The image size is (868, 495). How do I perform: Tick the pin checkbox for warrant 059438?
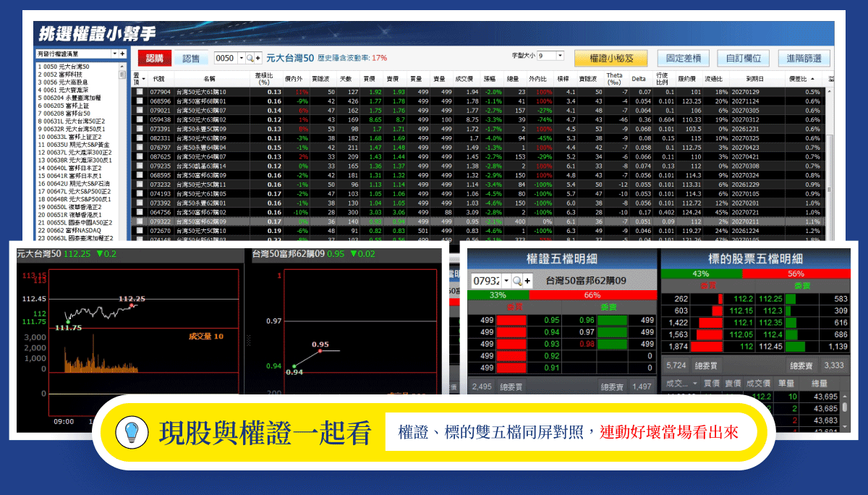coord(140,119)
